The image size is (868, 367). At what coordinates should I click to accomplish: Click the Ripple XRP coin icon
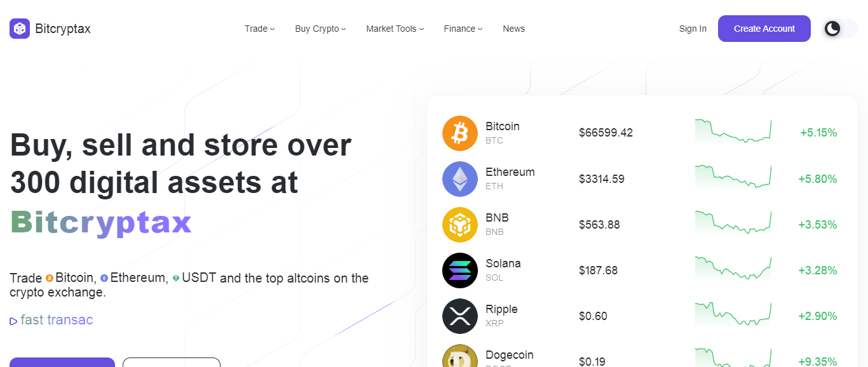(459, 316)
